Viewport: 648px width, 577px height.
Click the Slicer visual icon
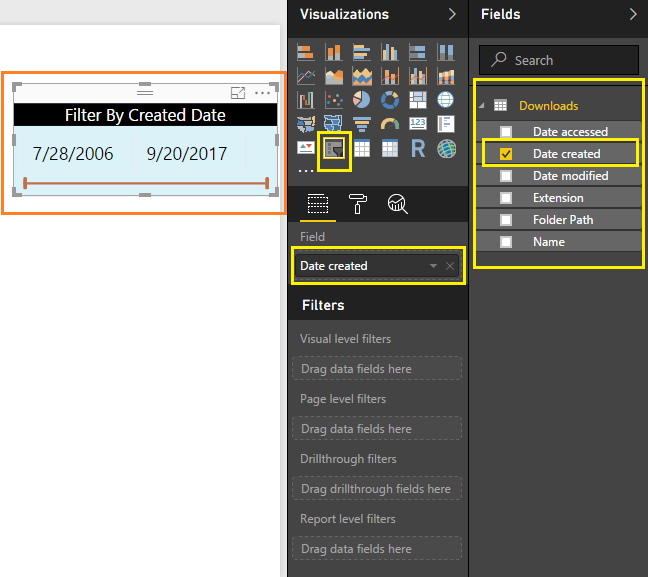coord(334,148)
